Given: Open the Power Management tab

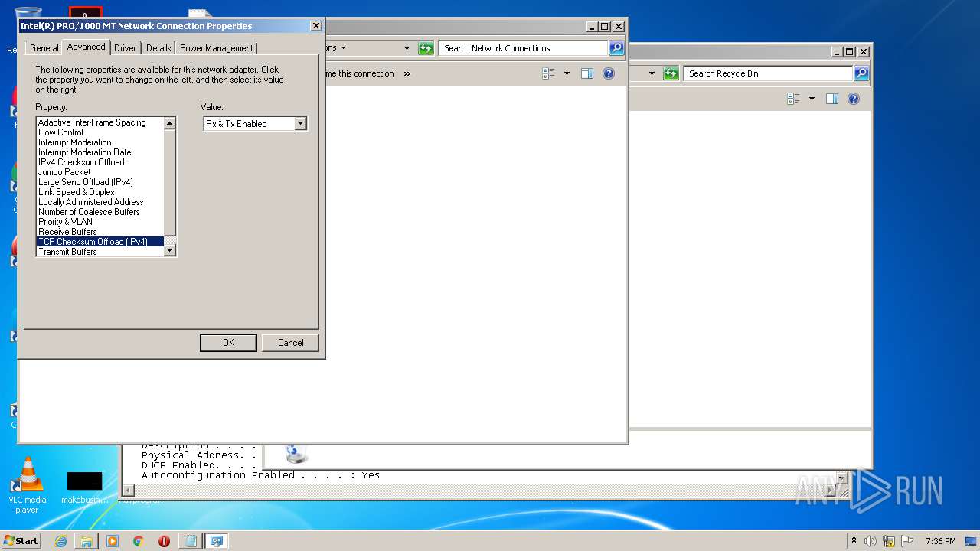Looking at the screenshot, I should (x=216, y=47).
